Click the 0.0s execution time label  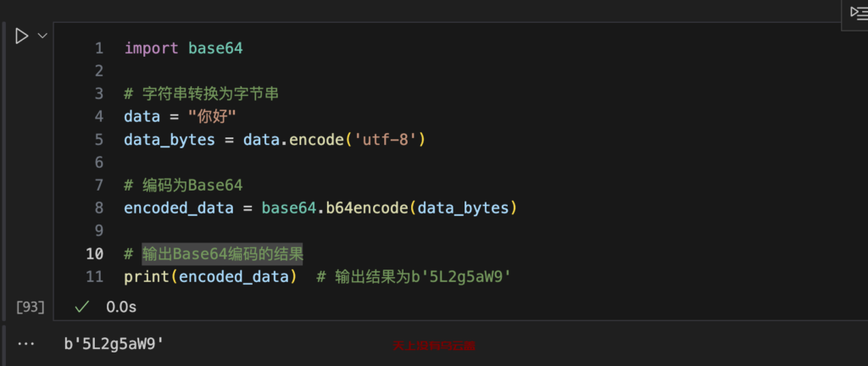tap(121, 307)
